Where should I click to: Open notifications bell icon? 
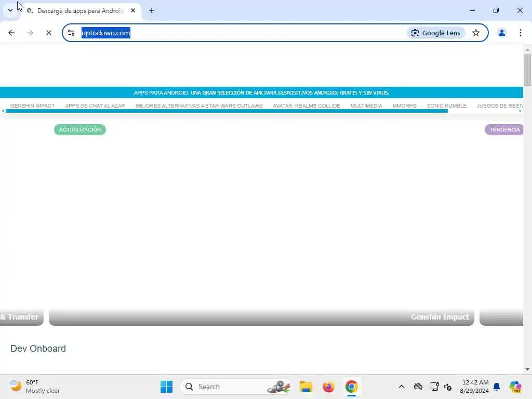pos(497,387)
